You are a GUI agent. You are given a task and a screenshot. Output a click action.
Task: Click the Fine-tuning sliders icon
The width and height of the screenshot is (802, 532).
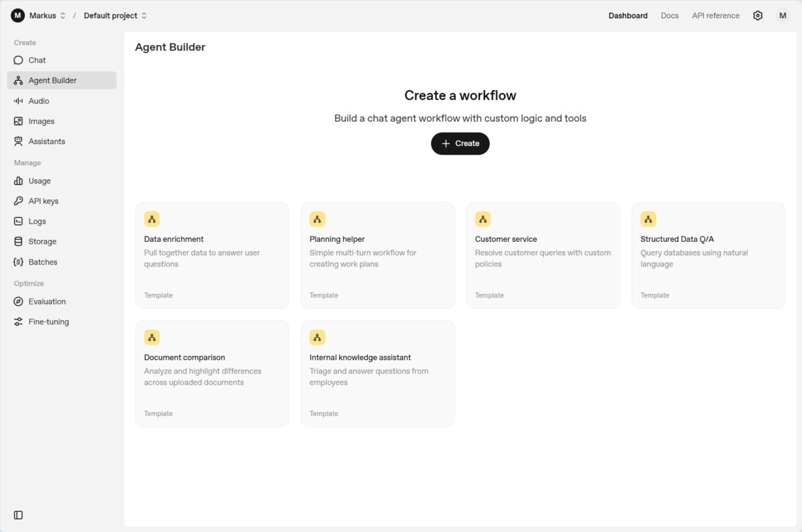18,321
